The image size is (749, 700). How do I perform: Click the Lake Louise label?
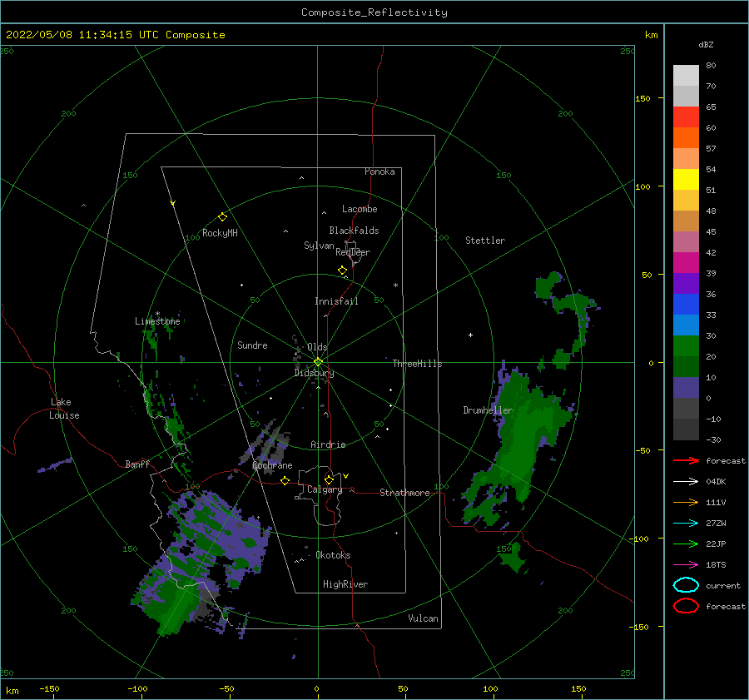(x=64, y=409)
